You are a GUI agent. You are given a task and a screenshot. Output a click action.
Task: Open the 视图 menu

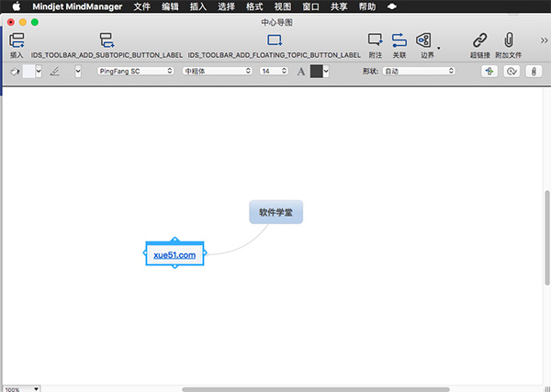(283, 6)
